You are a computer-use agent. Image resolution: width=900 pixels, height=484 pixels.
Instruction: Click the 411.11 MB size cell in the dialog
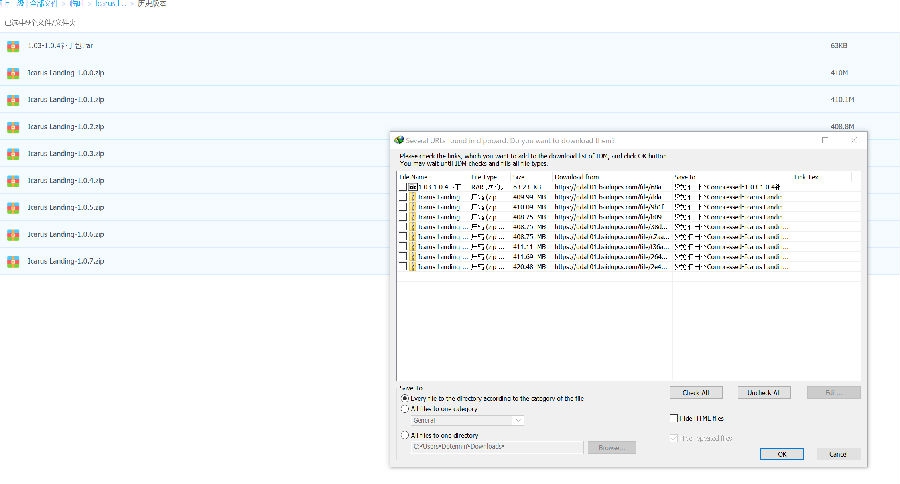pyautogui.click(x=529, y=246)
